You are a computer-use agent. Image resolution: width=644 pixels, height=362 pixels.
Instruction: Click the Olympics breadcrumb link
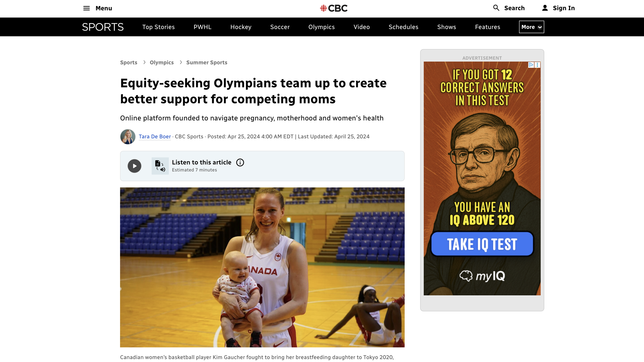162,63
